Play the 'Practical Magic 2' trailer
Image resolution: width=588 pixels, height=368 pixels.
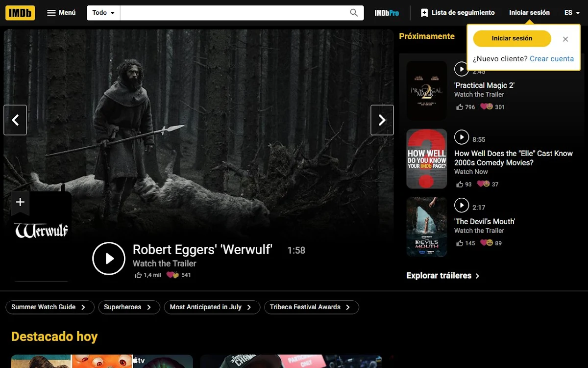point(462,69)
